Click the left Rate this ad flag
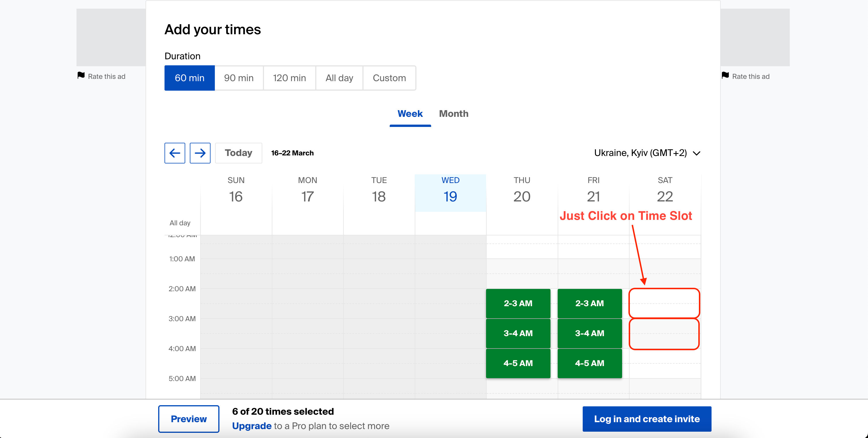This screenshot has height=438, width=868. click(x=81, y=75)
